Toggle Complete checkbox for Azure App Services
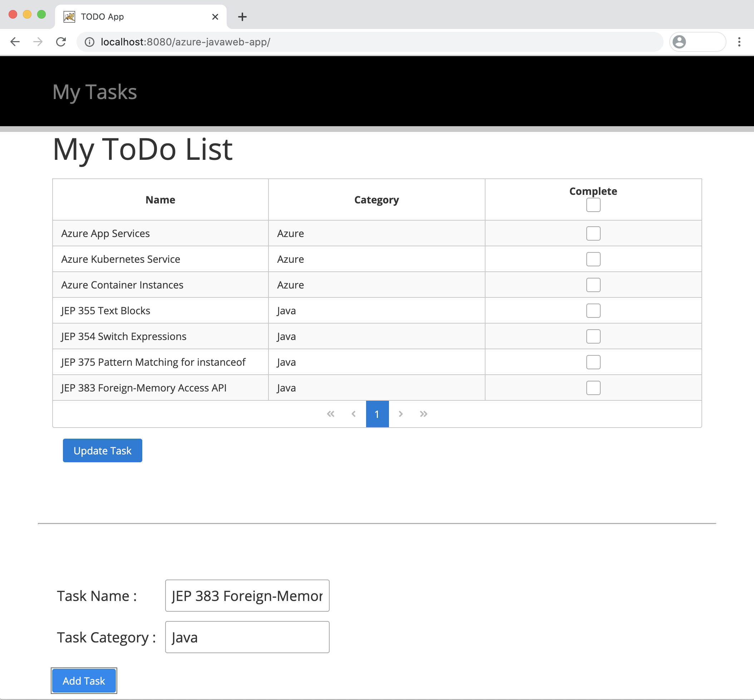 593,233
